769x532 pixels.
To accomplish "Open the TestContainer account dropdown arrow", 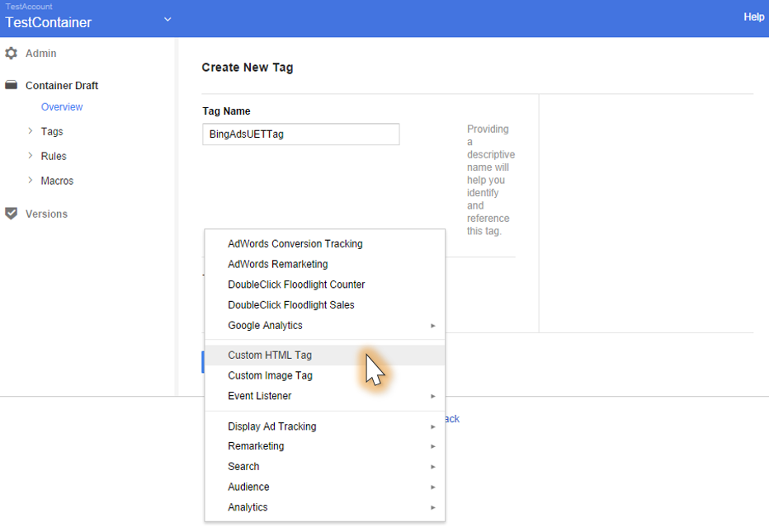I will (x=167, y=20).
